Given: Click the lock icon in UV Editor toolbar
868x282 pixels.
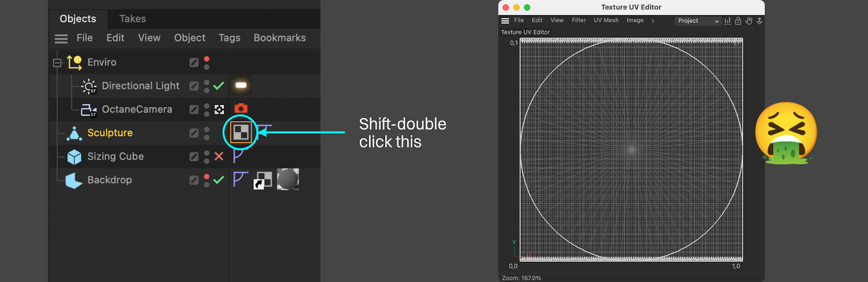Looking at the screenshot, I should (738, 21).
